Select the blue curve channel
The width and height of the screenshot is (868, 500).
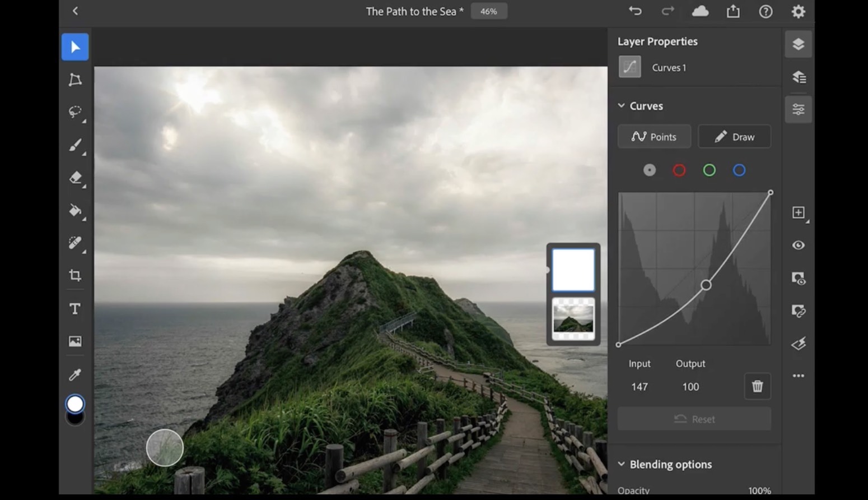[x=739, y=170]
